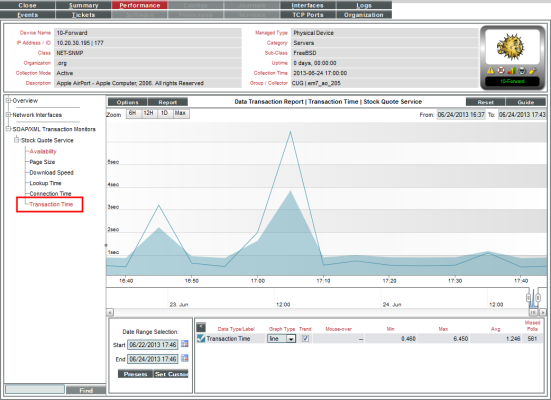Click the pufferfish device class image
Image resolution: width=551 pixels, height=400 pixels.
(511, 47)
